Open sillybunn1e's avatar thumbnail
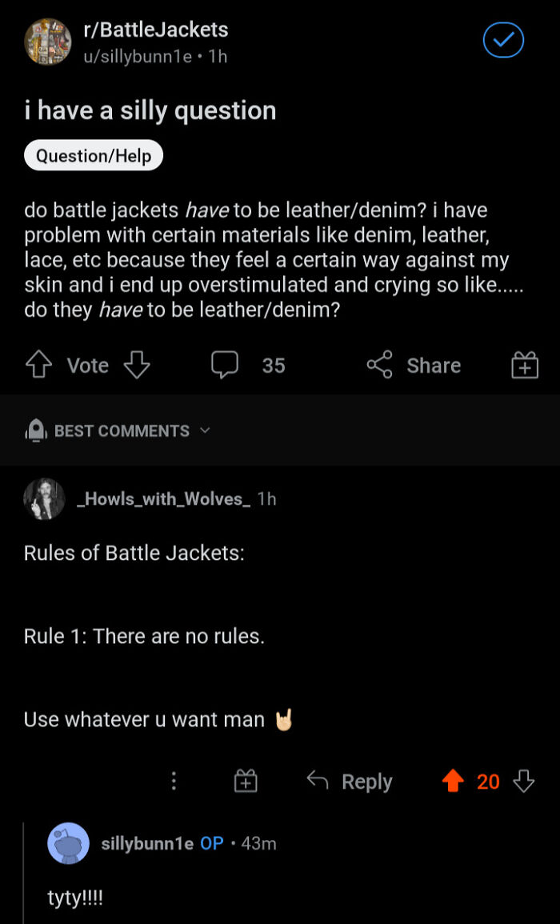 point(69,842)
